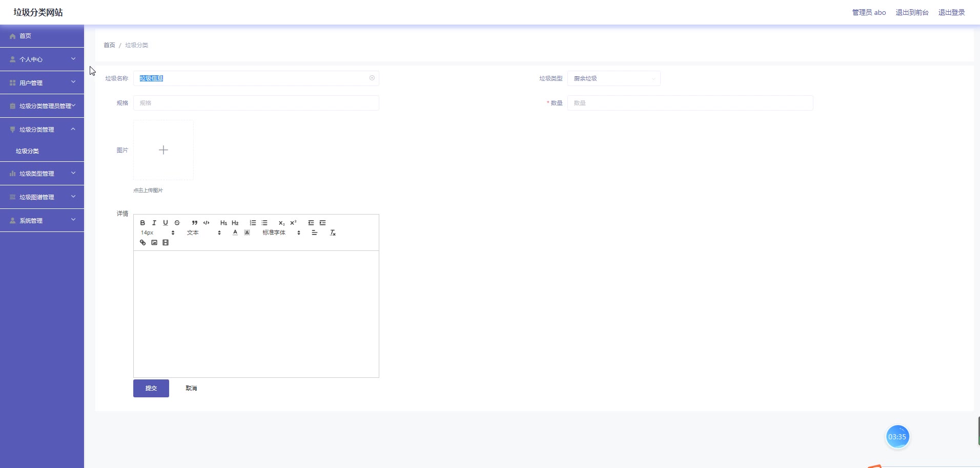Apply Heading 2 style
Screen dimensions: 980x468
(x=235, y=223)
